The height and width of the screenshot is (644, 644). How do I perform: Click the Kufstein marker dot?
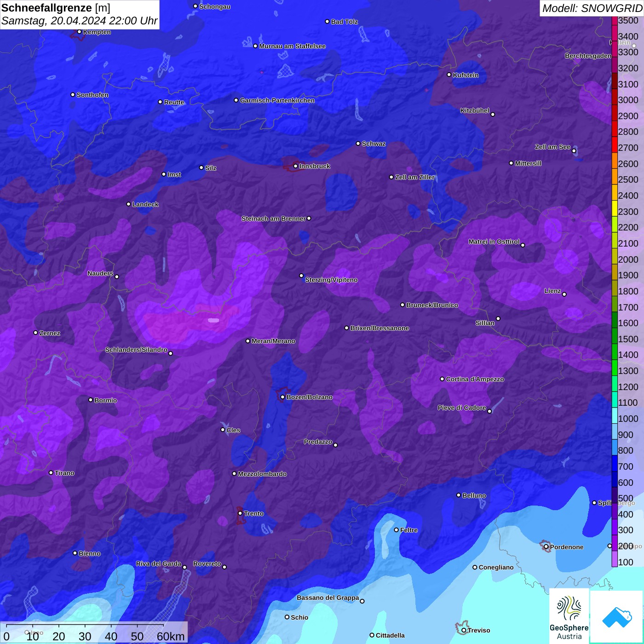[449, 75]
